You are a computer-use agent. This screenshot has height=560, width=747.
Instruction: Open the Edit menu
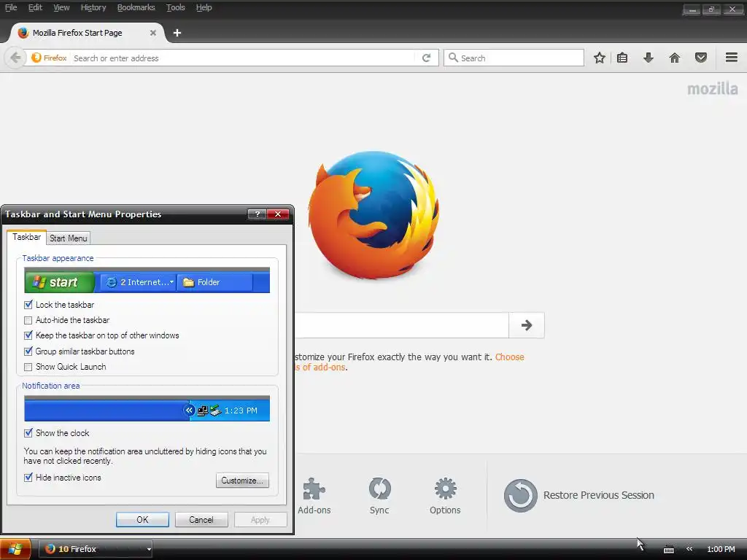(35, 7)
